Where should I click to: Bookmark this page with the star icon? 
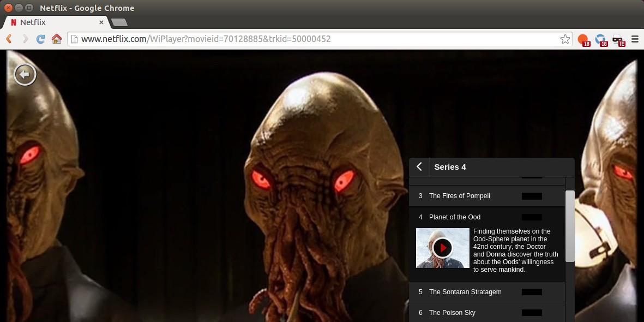point(565,39)
